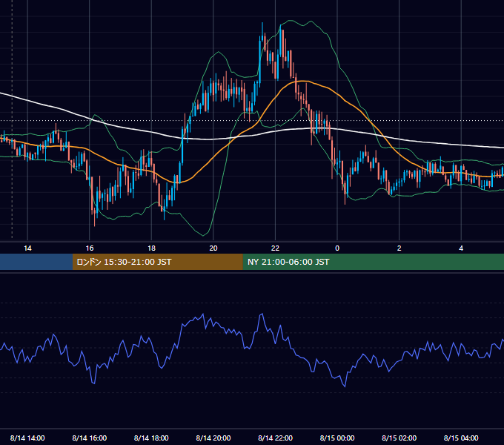Click the hour label 14 under the price chart
Screen dimensions: 504x445
[x=27, y=248]
